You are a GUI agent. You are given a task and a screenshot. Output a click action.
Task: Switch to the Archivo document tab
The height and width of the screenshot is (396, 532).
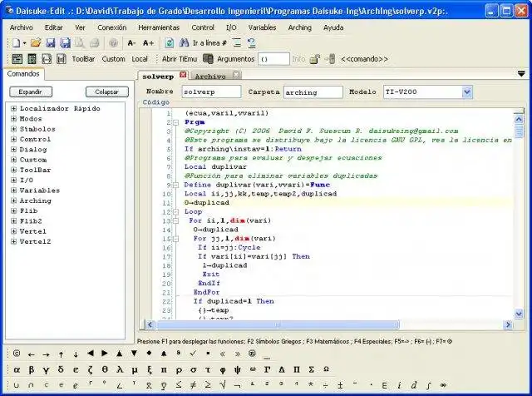[210, 76]
